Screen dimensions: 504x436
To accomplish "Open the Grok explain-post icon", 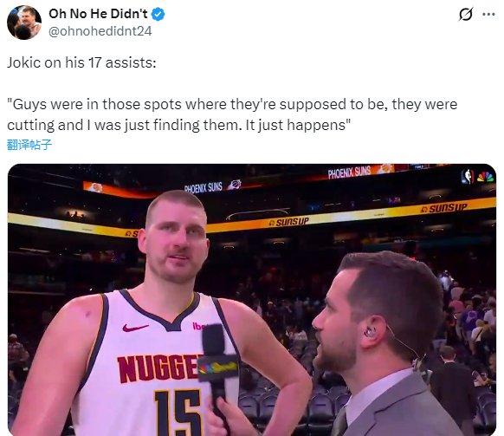I will pyautogui.click(x=466, y=14).
